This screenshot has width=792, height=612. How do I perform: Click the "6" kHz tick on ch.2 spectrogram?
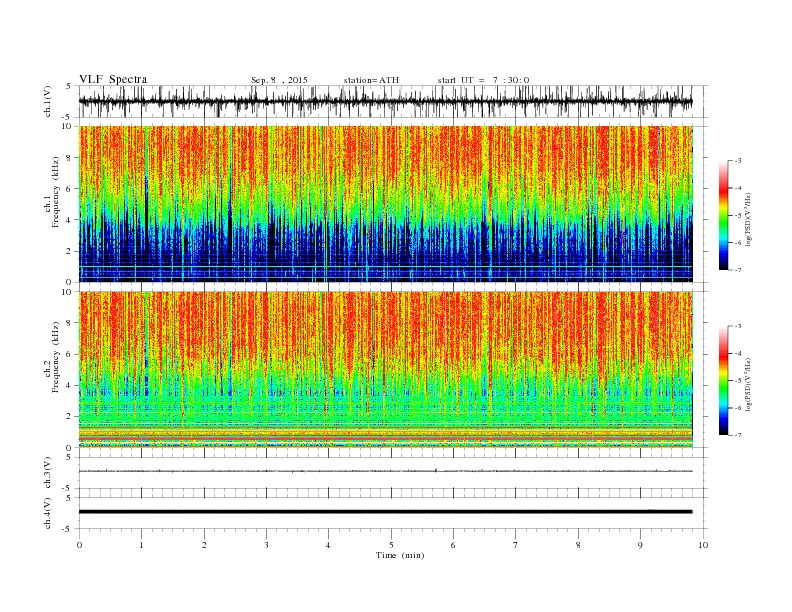[70, 354]
